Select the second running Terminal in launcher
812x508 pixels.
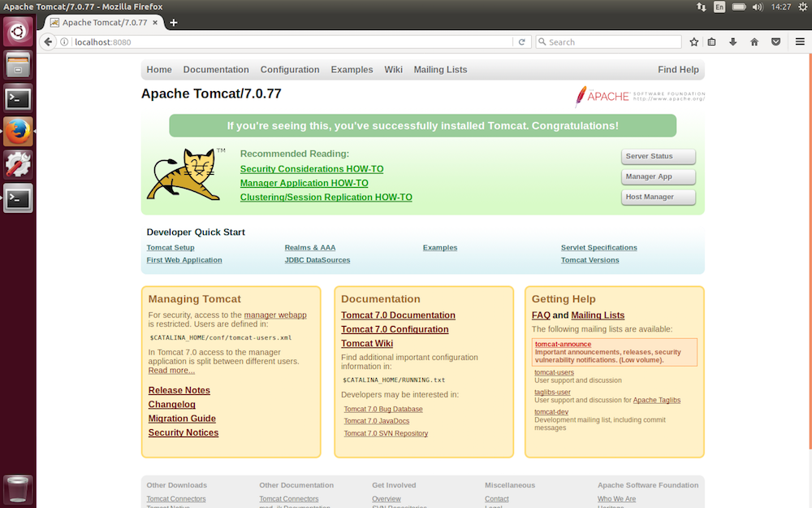[x=18, y=198]
